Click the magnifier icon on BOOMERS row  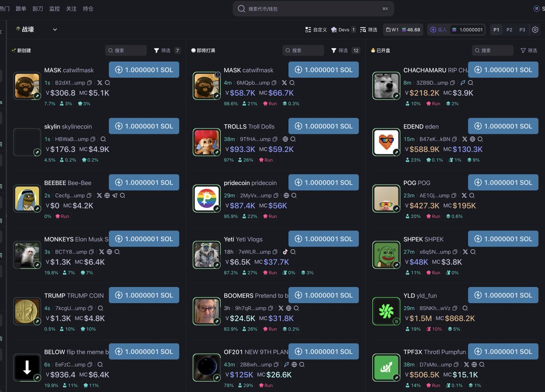click(x=296, y=308)
